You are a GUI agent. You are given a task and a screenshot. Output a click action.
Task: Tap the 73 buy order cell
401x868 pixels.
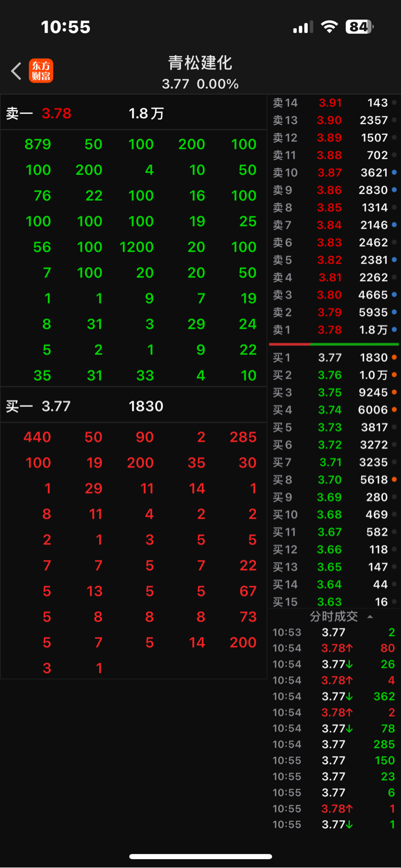(x=249, y=617)
